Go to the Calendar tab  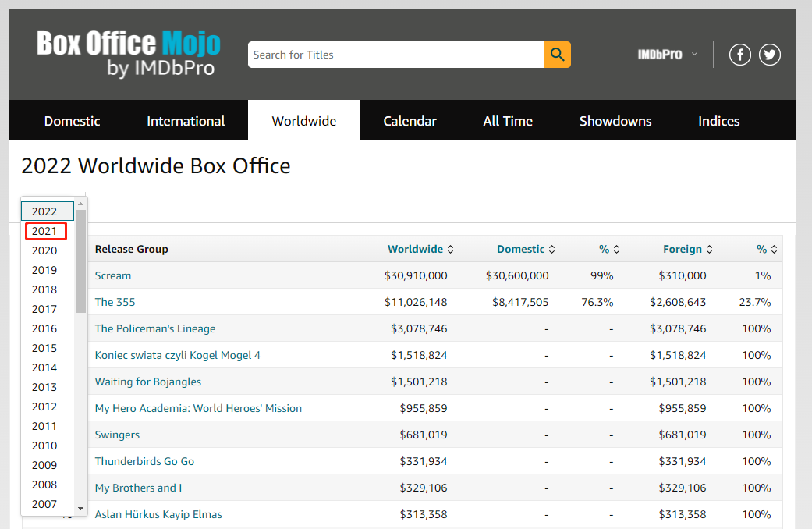click(410, 121)
